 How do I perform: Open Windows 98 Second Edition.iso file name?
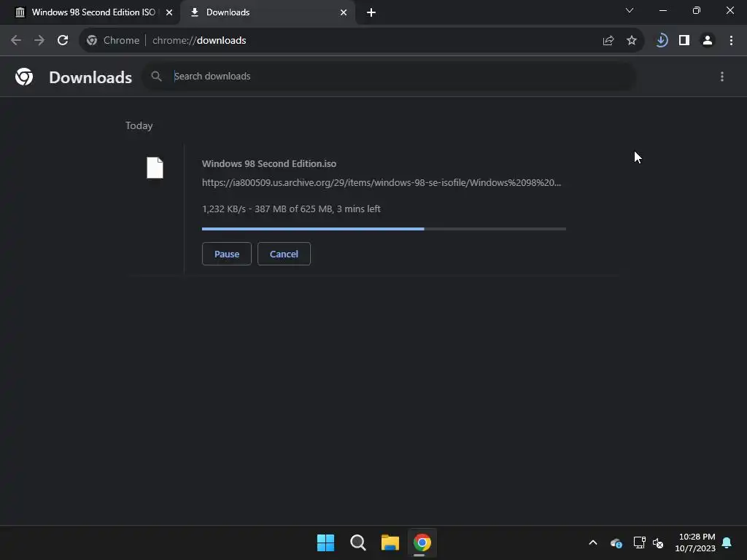click(x=269, y=164)
